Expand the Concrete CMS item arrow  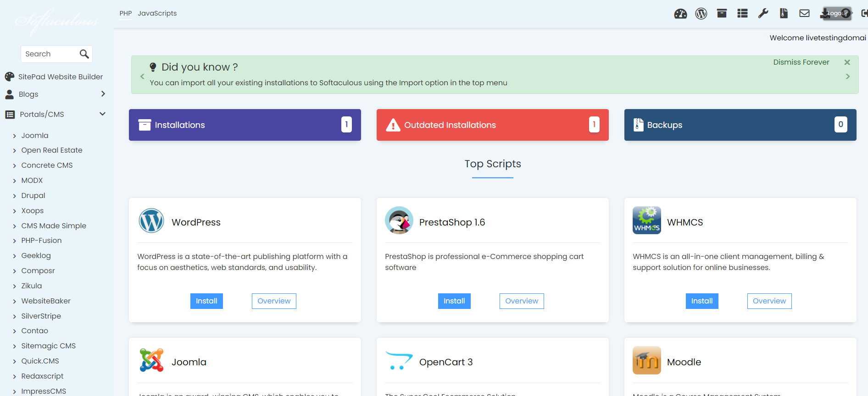click(15, 166)
